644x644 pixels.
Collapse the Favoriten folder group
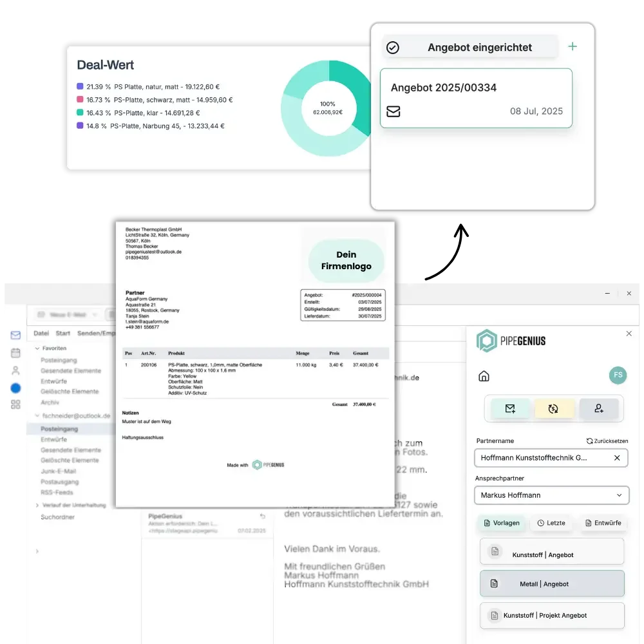click(37, 348)
